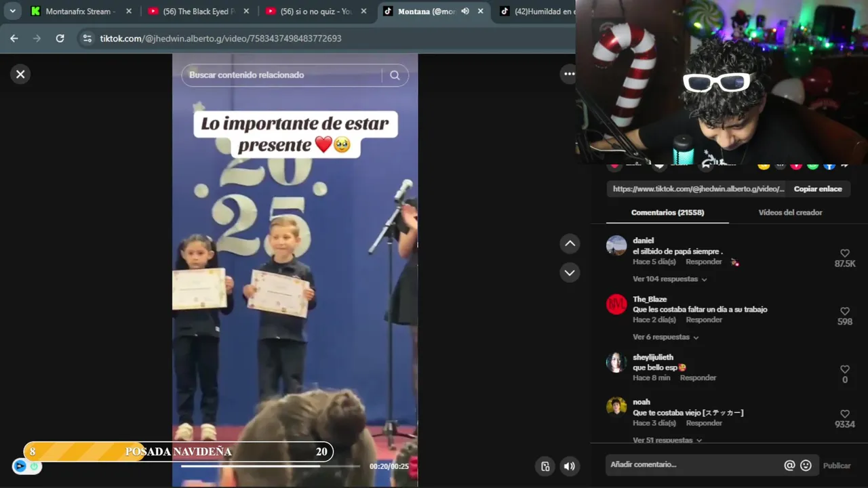Open the emoji picker in comment box
The height and width of the screenshot is (488, 868).
(x=806, y=465)
